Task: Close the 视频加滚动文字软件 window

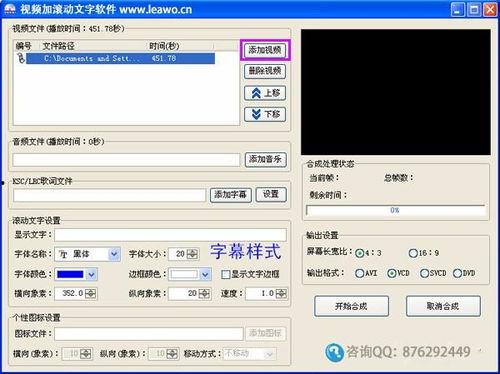Action: click(x=490, y=10)
